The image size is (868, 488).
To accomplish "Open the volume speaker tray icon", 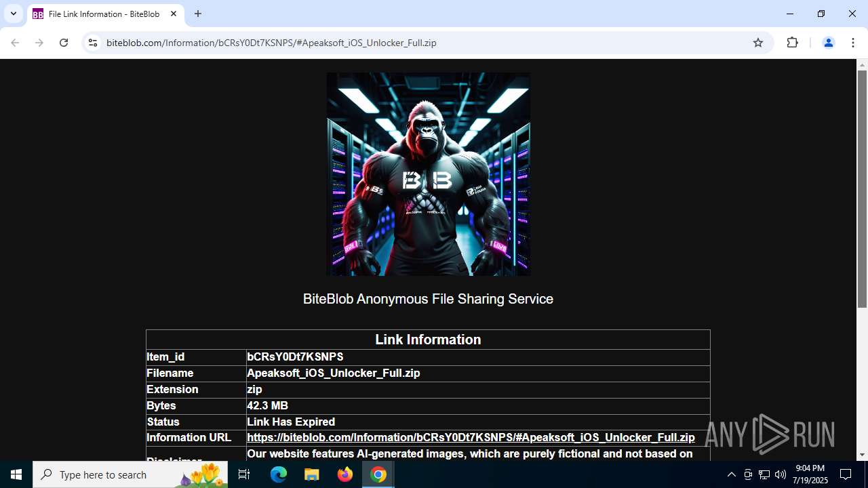I will pos(781,474).
